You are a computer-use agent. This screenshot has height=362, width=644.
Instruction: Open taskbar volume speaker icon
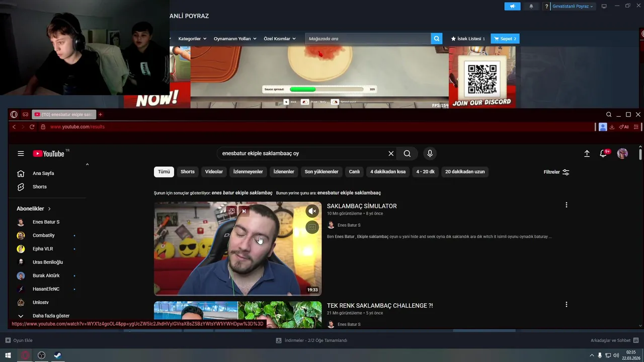(x=616, y=355)
